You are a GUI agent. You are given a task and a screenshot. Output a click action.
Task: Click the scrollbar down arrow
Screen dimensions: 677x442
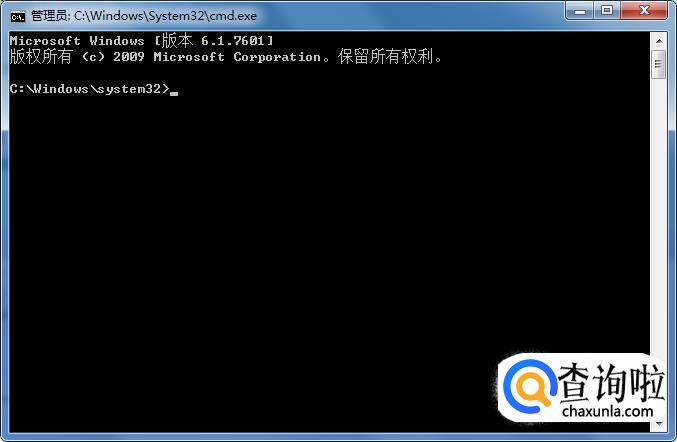click(659, 424)
